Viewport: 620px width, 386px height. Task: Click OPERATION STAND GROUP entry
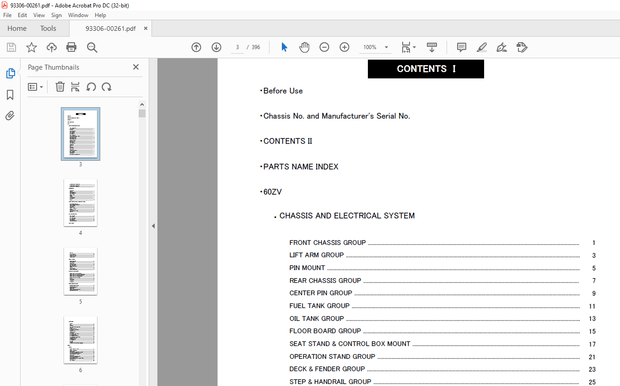click(x=332, y=357)
